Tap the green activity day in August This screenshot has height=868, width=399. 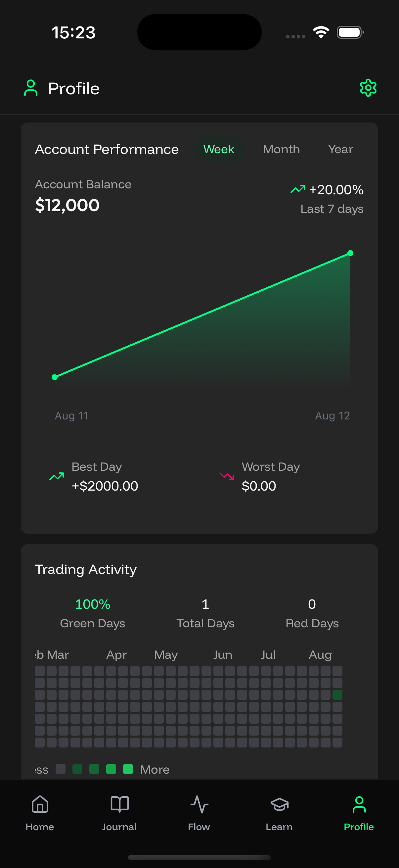pyautogui.click(x=337, y=695)
